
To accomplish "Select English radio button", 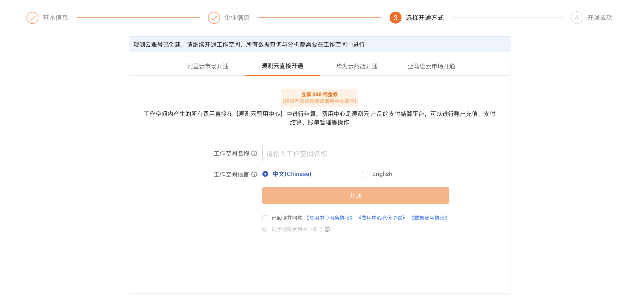I will (365, 174).
